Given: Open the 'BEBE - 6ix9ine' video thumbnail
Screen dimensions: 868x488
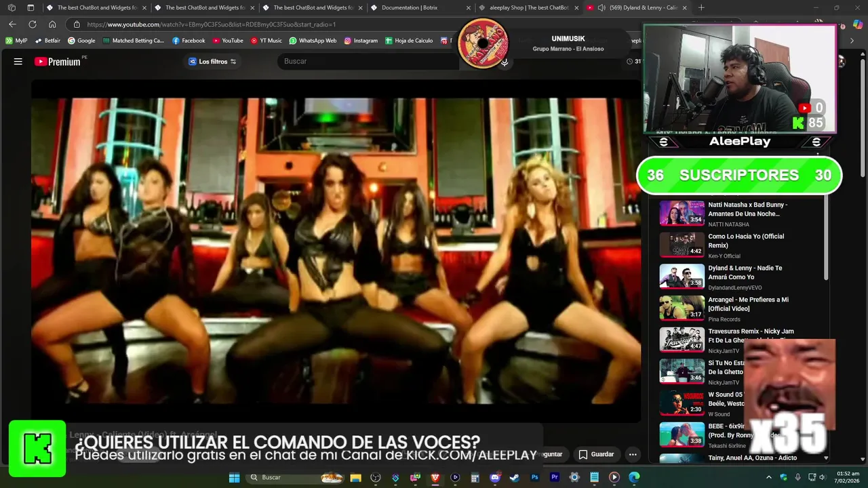Looking at the screenshot, I should 682,434.
